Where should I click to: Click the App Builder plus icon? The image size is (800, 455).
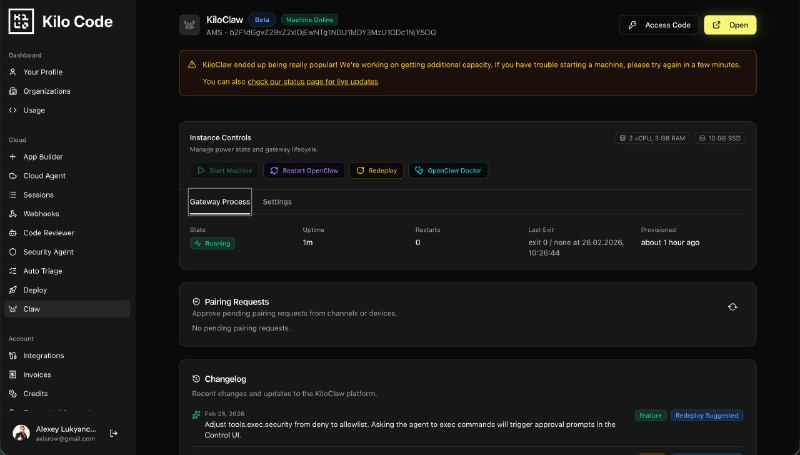(13, 157)
